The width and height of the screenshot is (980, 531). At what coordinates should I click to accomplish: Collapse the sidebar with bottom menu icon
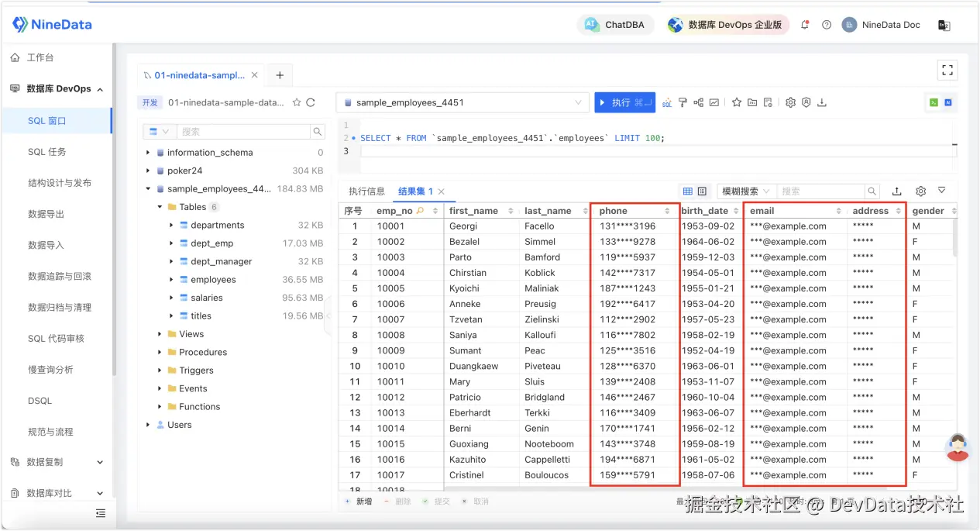point(101,512)
